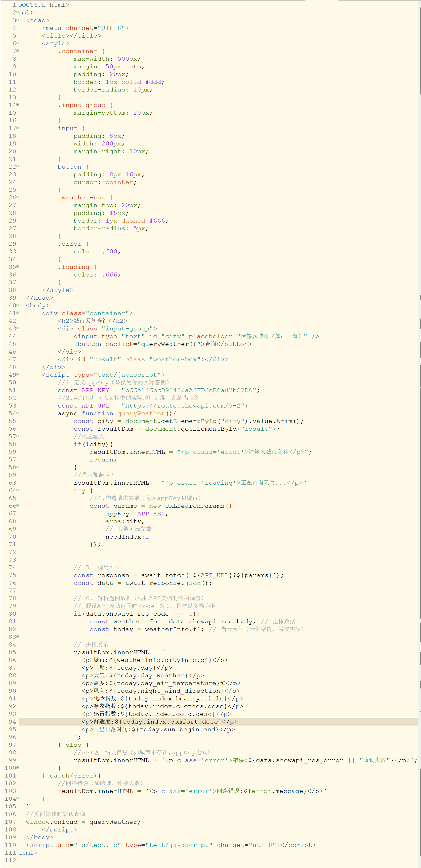
Task: Click the APP_KEY string value
Action: [189, 390]
